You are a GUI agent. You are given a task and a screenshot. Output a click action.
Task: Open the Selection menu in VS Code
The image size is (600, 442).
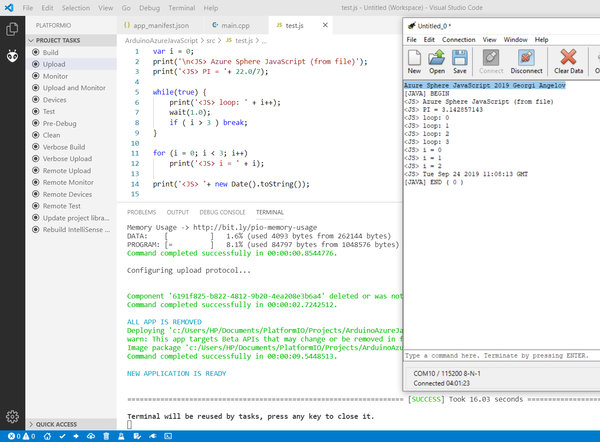(76, 8)
